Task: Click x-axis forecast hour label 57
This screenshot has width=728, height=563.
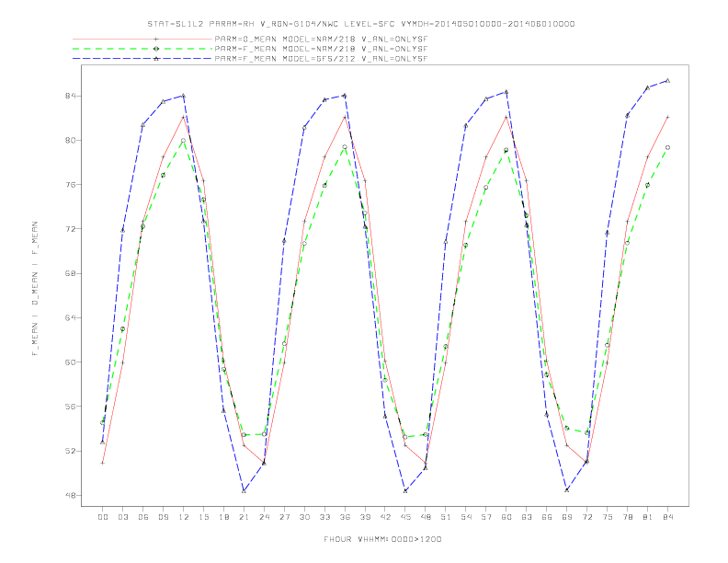Action: 486,517
